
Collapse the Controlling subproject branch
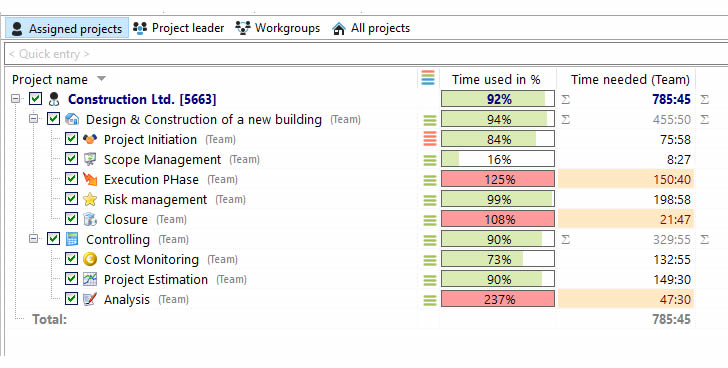coord(33,239)
